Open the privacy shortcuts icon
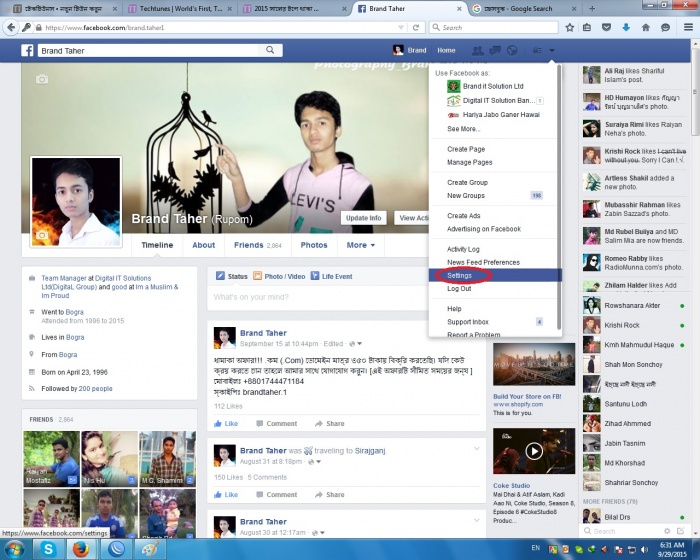 click(537, 50)
